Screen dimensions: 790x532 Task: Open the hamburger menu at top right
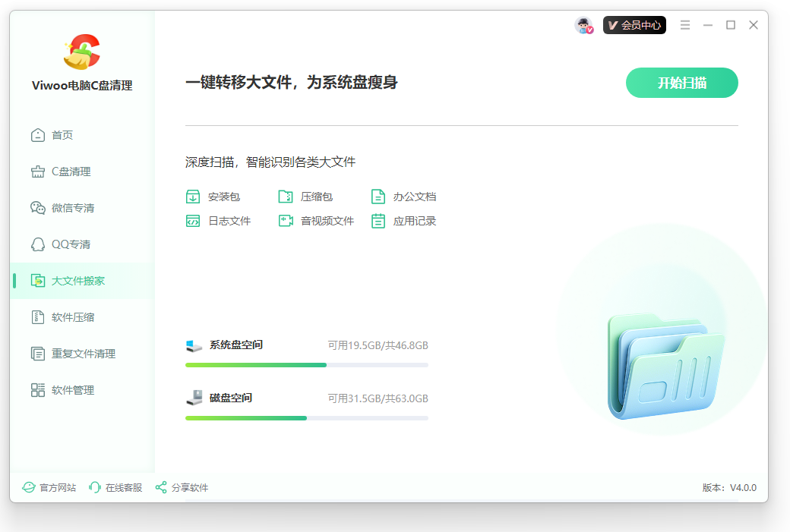point(684,25)
